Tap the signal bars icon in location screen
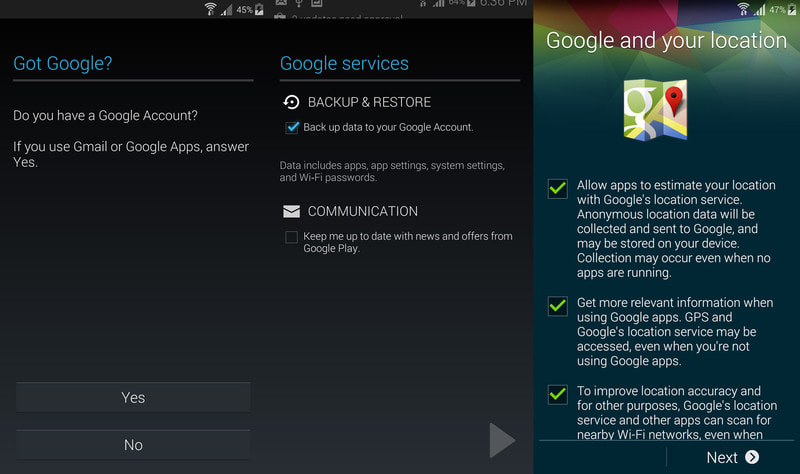This screenshot has height=474, width=800. 760,10
